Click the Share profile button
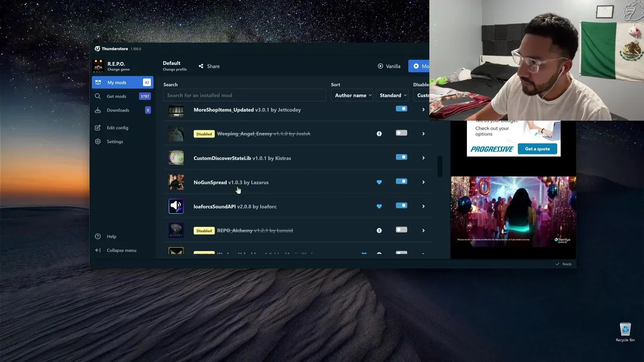This screenshot has height=362, width=644. pyautogui.click(x=209, y=66)
